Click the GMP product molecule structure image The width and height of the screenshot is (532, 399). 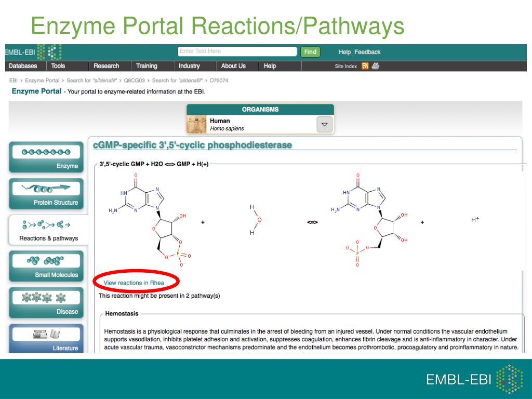[x=370, y=220]
